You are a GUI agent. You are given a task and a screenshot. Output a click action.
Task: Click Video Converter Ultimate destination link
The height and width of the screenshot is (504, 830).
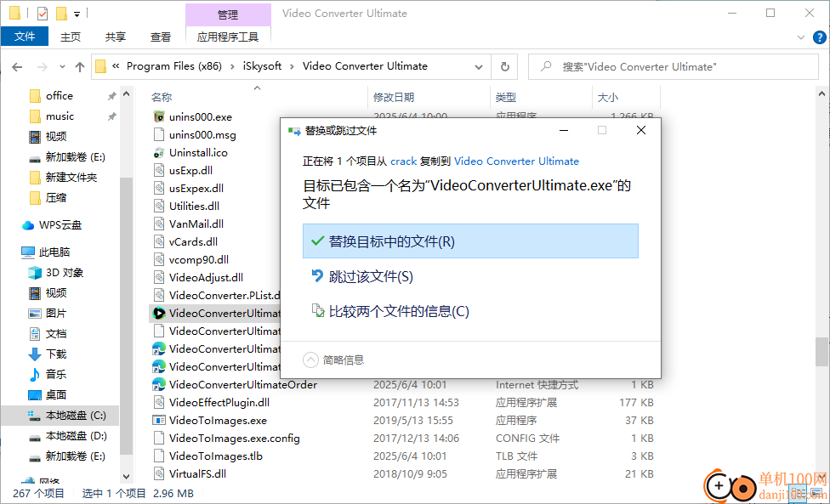click(517, 161)
